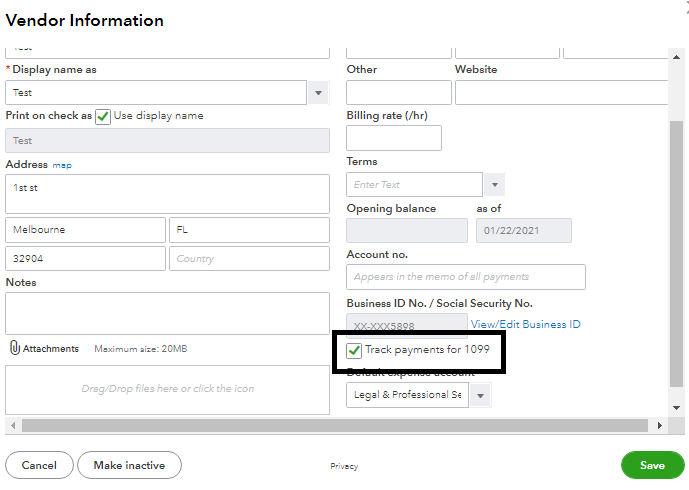Uncheck Track payments for 1099
This screenshot has height=490, width=689.
click(354, 351)
